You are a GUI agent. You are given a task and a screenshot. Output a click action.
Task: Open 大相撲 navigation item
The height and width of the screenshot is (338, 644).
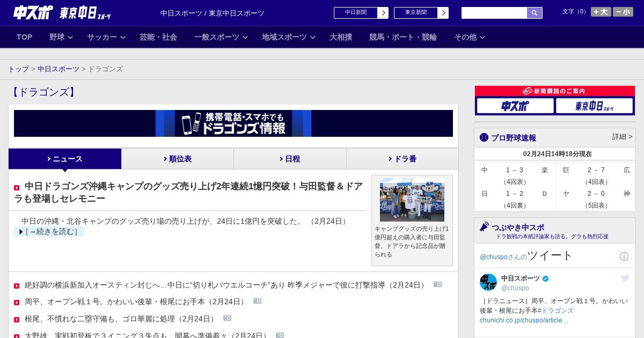click(341, 37)
